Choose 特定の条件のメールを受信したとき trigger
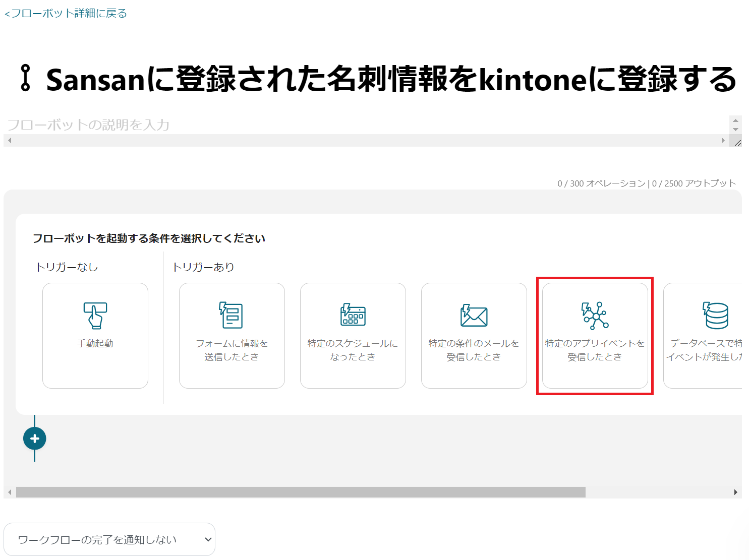This screenshot has height=560, width=749. tap(474, 336)
